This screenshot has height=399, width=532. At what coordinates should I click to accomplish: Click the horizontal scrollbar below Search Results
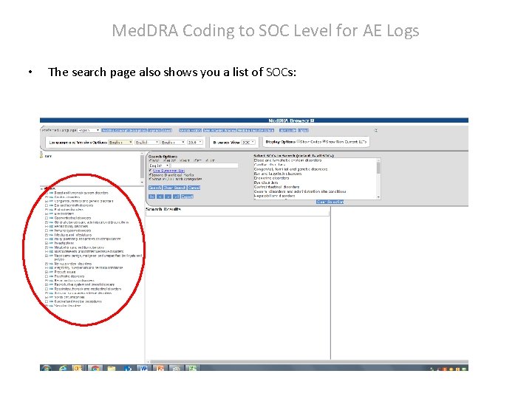click(307, 361)
